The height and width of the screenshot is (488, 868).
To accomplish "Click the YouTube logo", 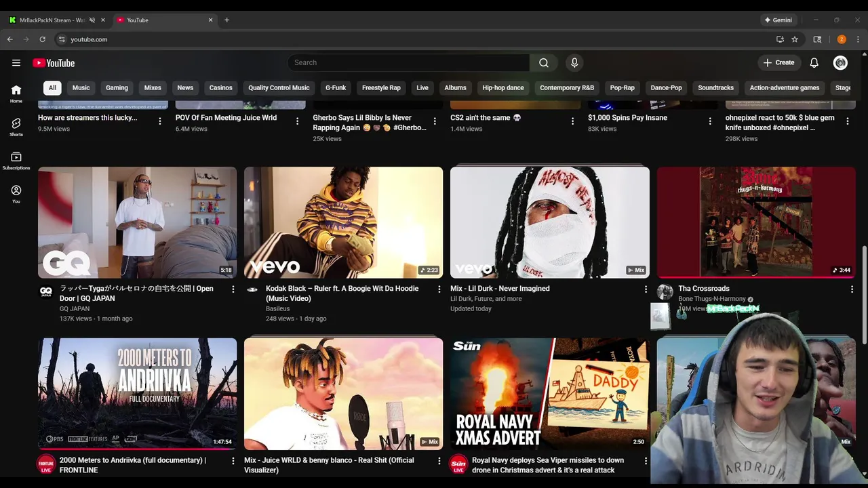I will click(x=54, y=63).
